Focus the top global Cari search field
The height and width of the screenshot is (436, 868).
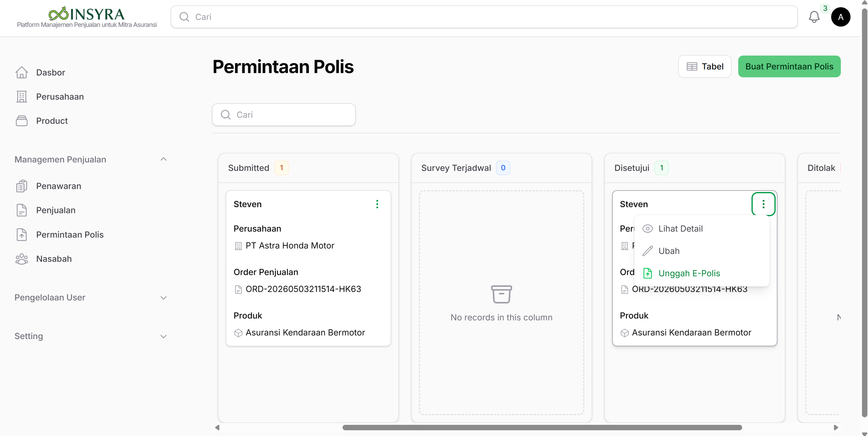(484, 17)
